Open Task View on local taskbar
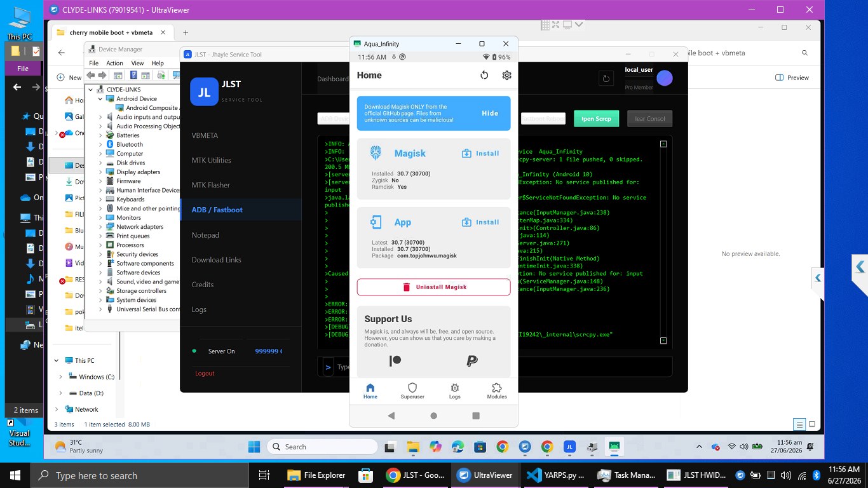868x488 pixels. (x=264, y=475)
